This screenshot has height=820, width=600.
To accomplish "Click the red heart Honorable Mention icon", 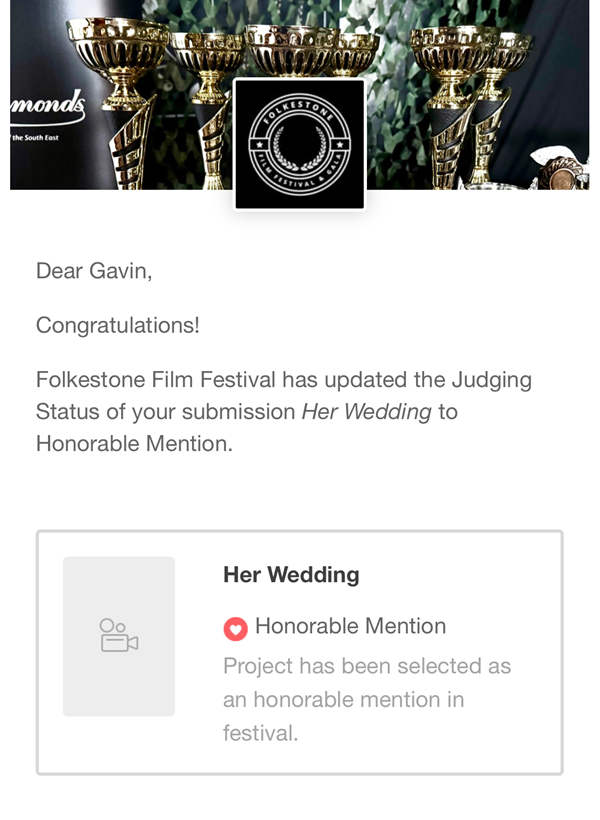I will pyautogui.click(x=235, y=628).
